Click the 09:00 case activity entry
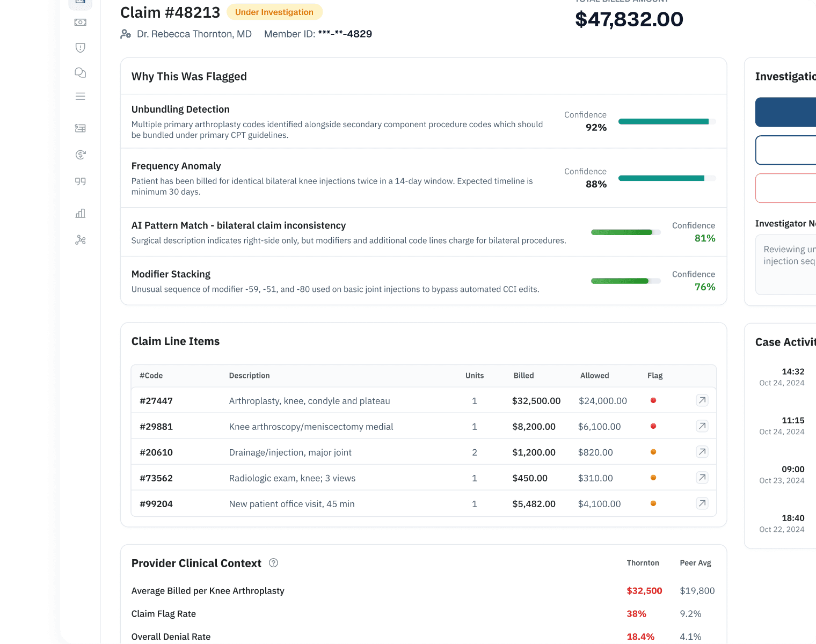 (x=782, y=474)
